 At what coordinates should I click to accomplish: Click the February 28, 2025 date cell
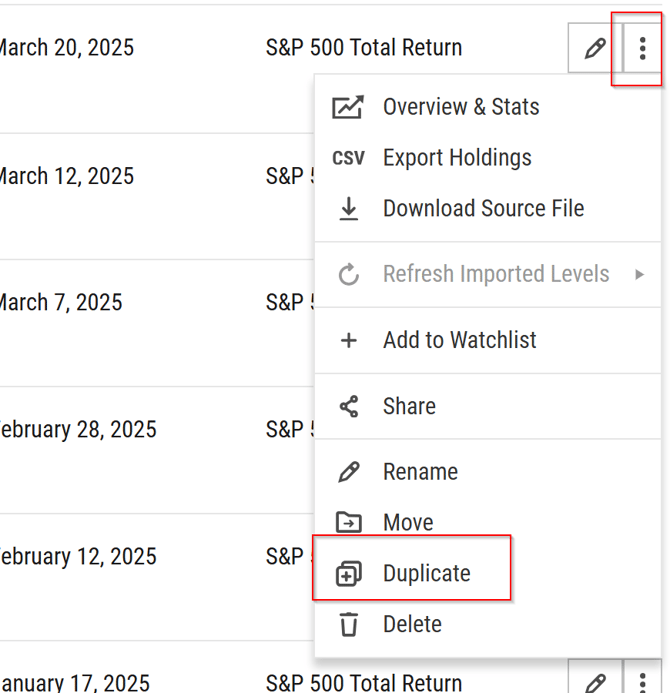point(78,430)
